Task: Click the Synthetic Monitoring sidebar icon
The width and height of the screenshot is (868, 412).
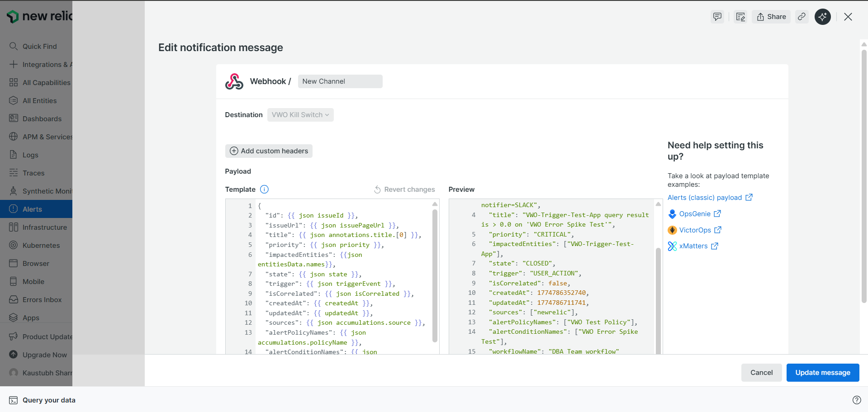Action: (14, 191)
